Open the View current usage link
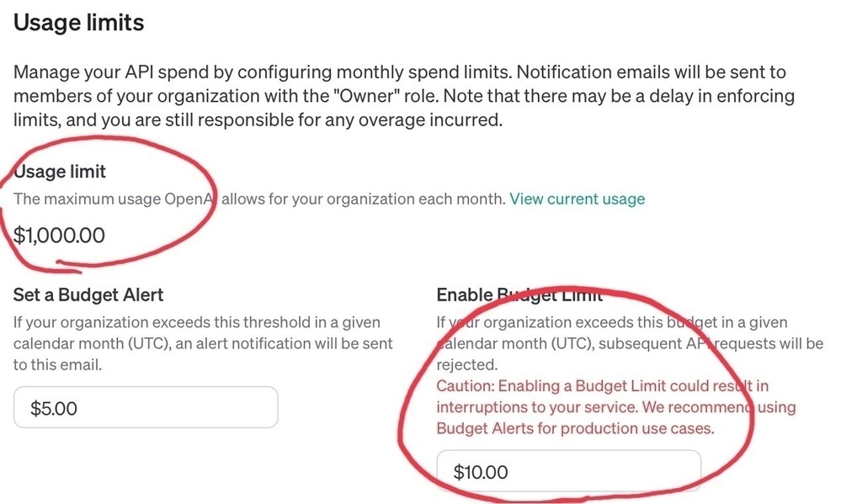This screenshot has height=504, width=841. point(578,199)
